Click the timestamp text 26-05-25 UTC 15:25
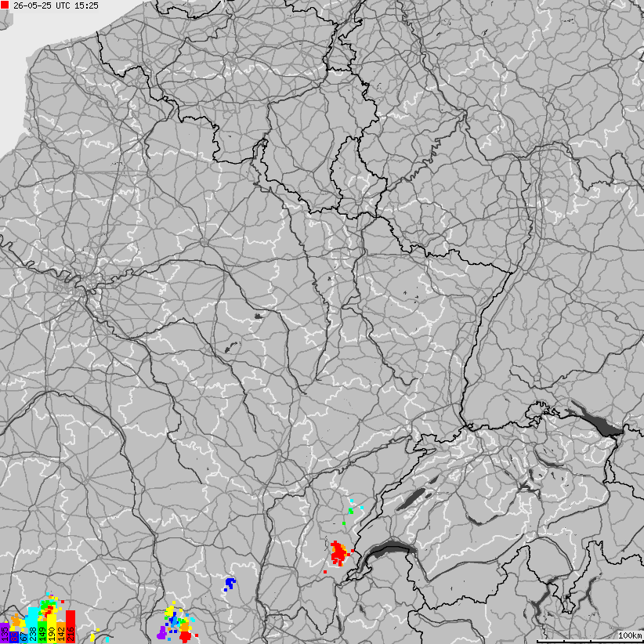The width and height of the screenshot is (644, 644). pos(56,5)
